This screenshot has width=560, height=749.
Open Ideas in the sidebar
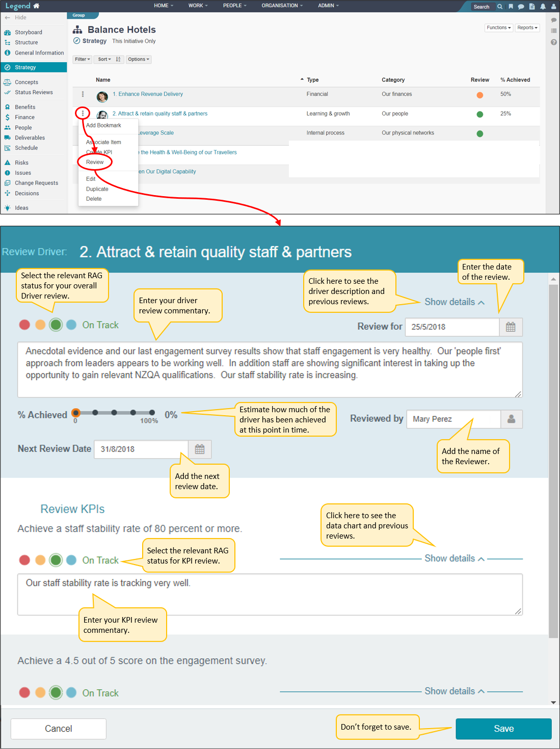[x=21, y=208]
